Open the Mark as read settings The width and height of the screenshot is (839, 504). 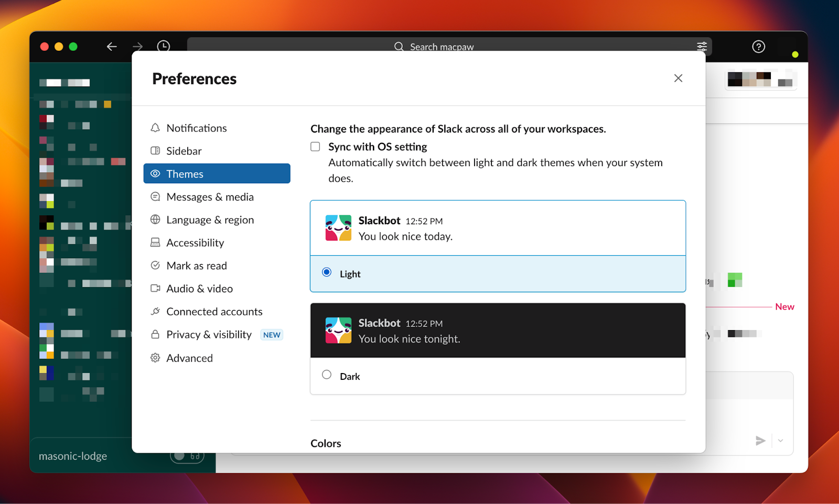196,265
